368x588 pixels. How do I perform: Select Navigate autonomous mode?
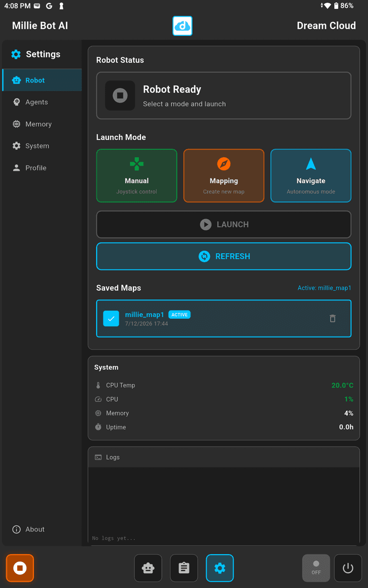click(311, 175)
